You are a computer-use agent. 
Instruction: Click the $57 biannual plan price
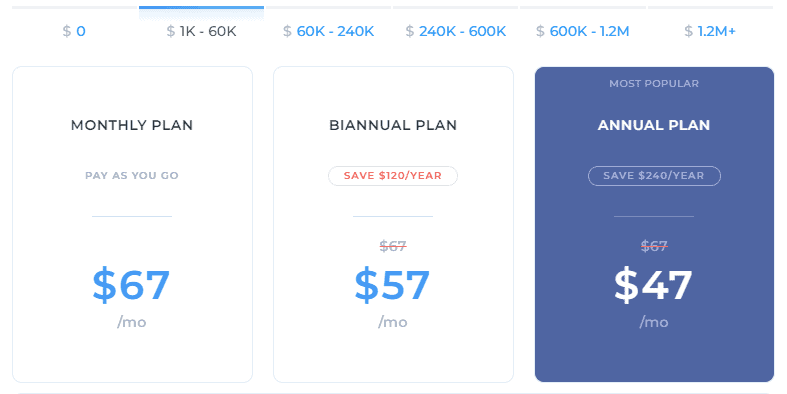(x=392, y=285)
